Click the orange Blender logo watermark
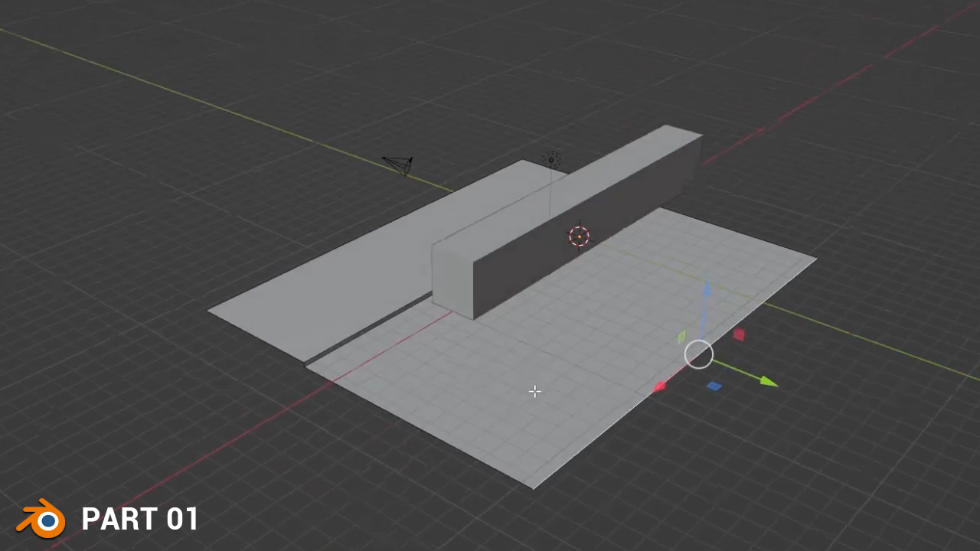980x551 pixels. point(40,519)
